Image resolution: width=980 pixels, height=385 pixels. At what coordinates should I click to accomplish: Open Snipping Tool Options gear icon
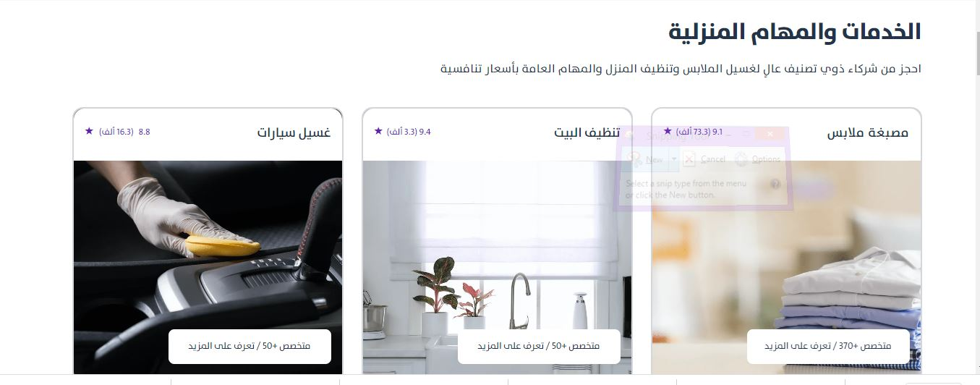pos(741,158)
